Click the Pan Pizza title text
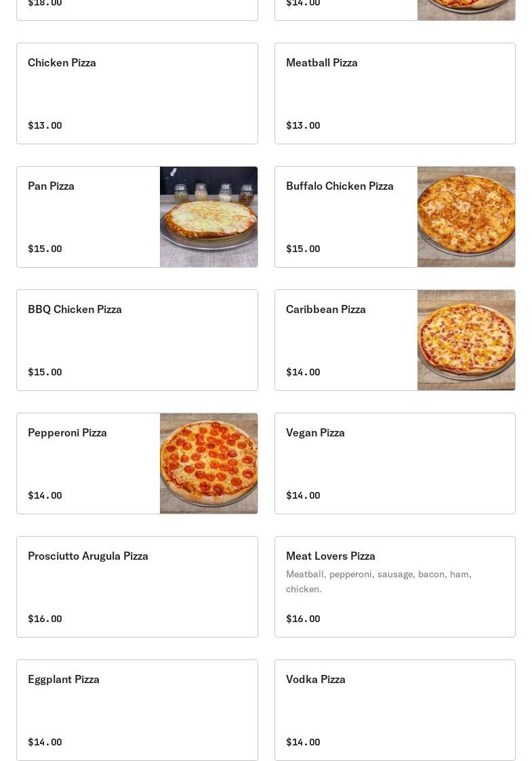The image size is (532, 761). click(52, 186)
